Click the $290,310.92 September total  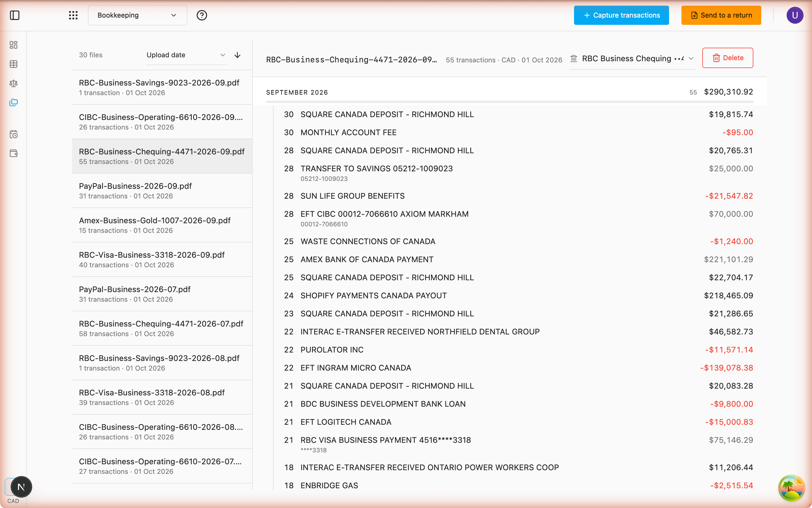coord(729,92)
